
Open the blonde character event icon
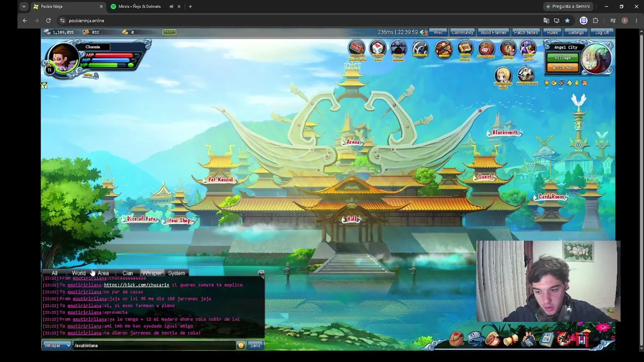pos(503,76)
